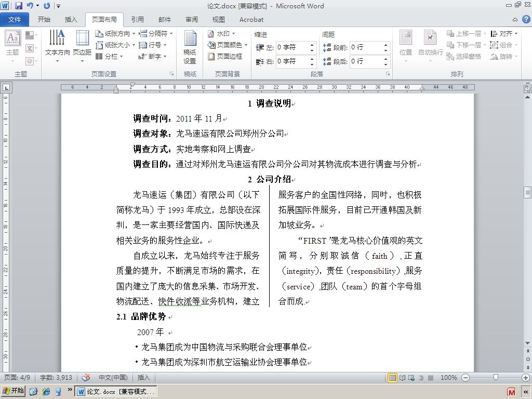
Task: Click Internet Explorer icon in taskbar
Action: pos(46,392)
